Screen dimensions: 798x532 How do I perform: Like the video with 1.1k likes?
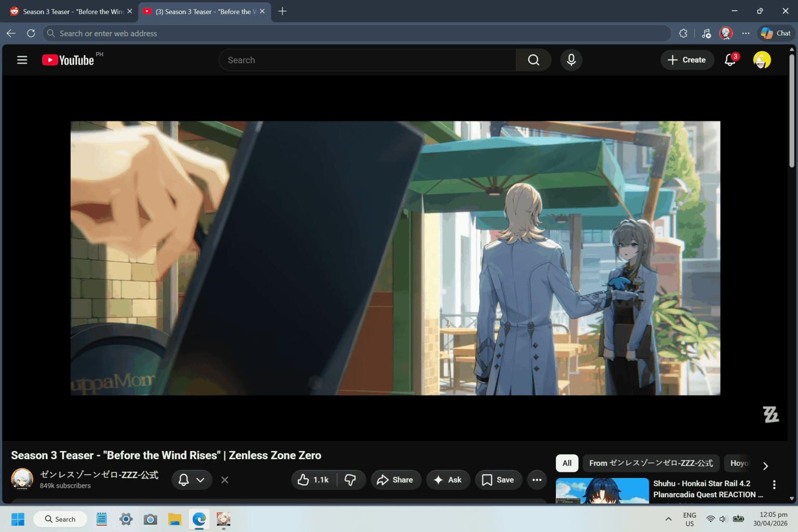click(313, 480)
